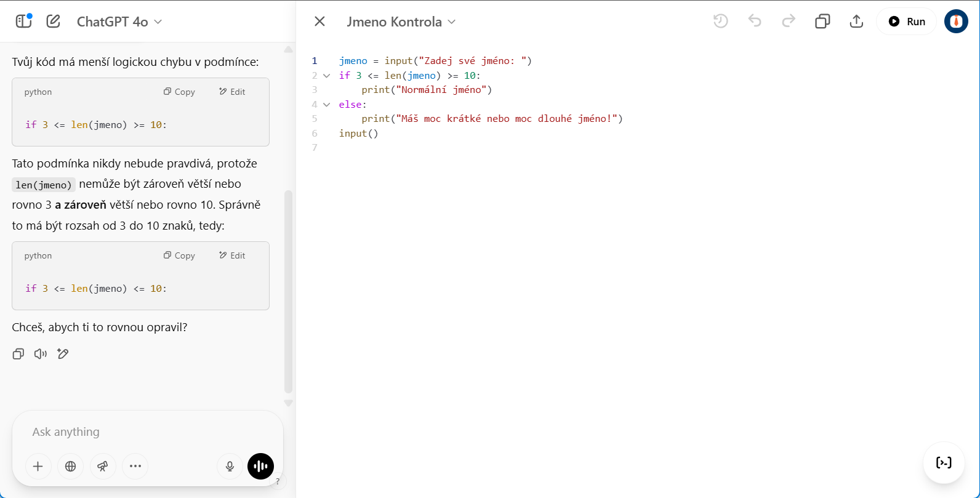Open the ChatGPT 4o model dropdown
980x498 pixels.
coord(119,22)
